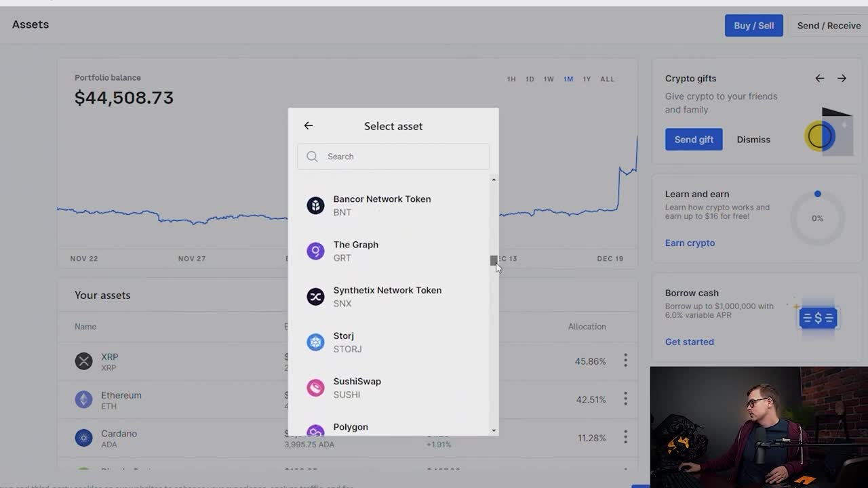Click the Polygon logo icon
Viewport: 868px width, 488px height.
315,430
